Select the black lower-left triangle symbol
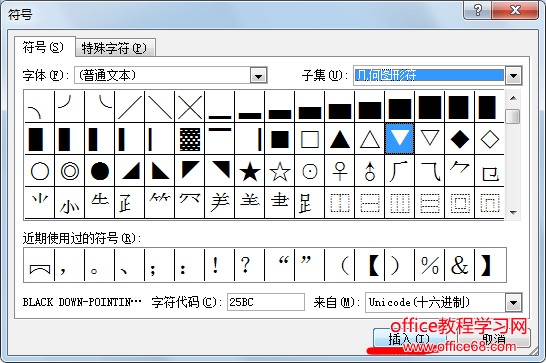The height and width of the screenshot is (363, 546). [160, 171]
